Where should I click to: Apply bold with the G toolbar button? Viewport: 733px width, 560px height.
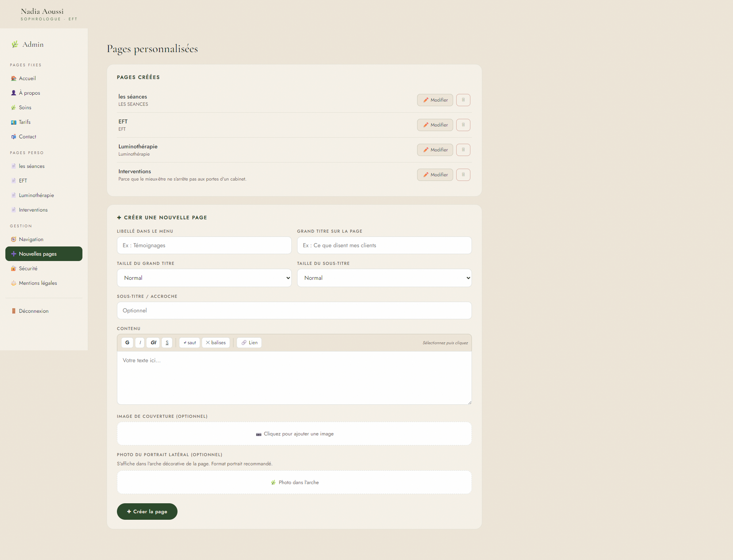click(127, 343)
